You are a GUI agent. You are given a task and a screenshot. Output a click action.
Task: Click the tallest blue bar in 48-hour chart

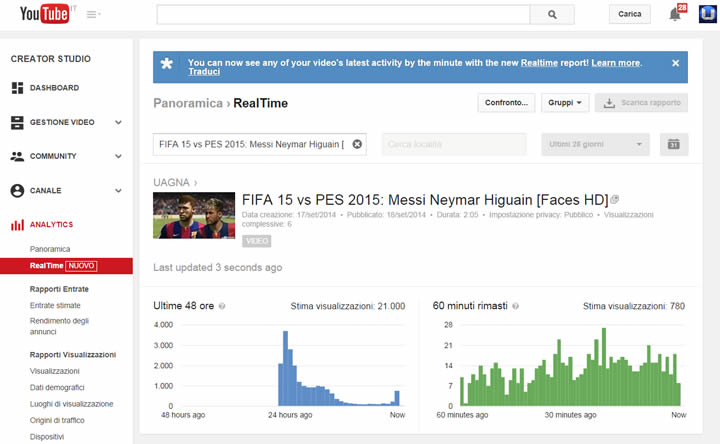pos(285,368)
